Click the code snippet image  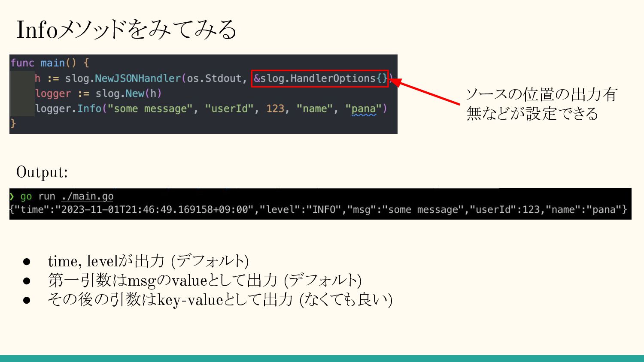coord(204,94)
